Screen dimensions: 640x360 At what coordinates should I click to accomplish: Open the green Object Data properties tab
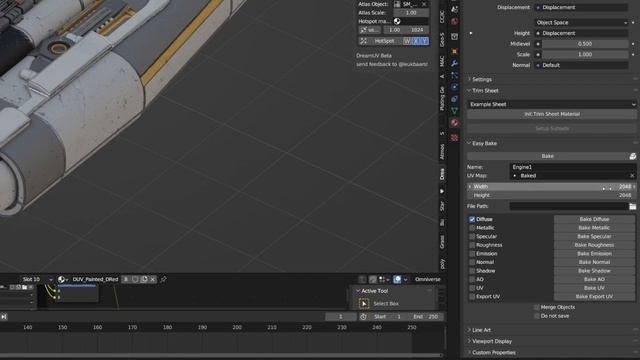[x=454, y=111]
